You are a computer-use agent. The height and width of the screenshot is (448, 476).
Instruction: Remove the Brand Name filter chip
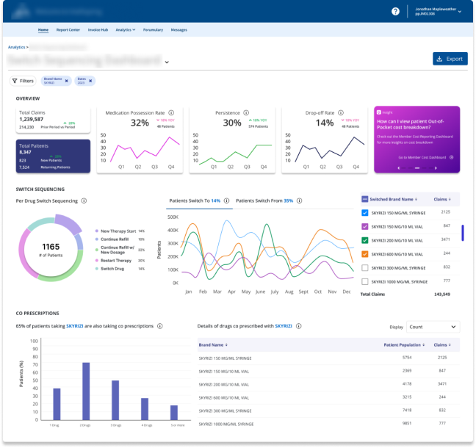tap(67, 81)
